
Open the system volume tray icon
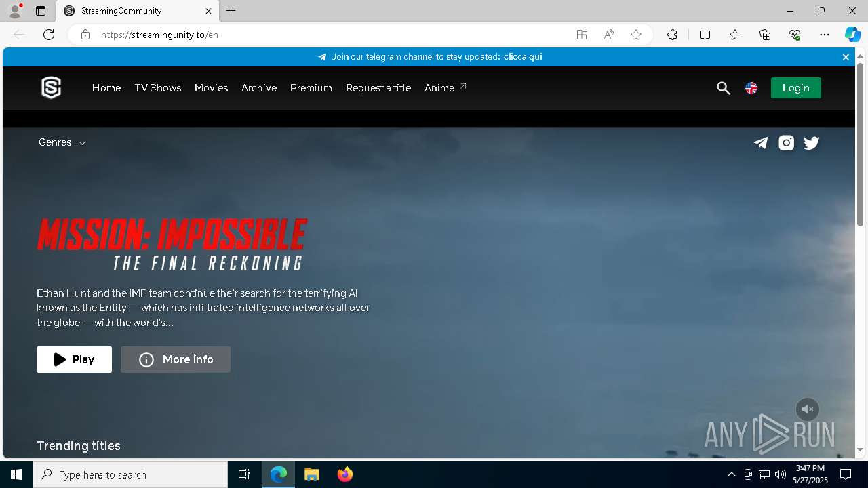tap(781, 474)
